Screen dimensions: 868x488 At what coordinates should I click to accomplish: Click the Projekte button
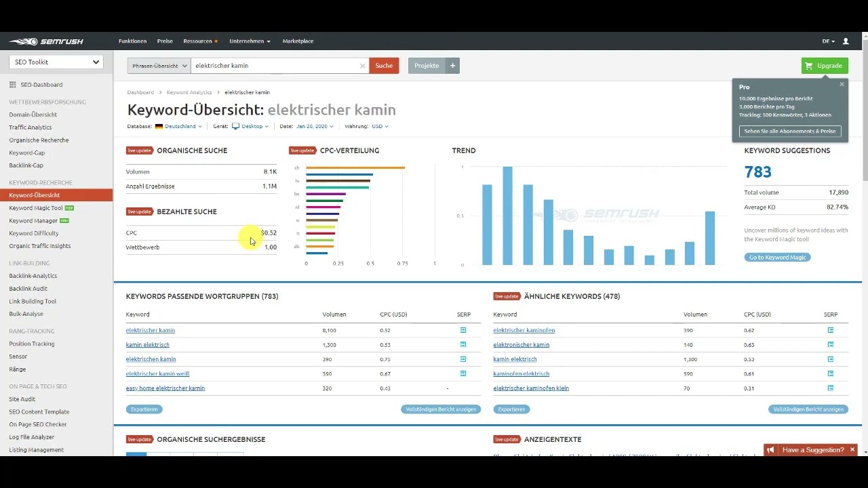[x=427, y=66]
